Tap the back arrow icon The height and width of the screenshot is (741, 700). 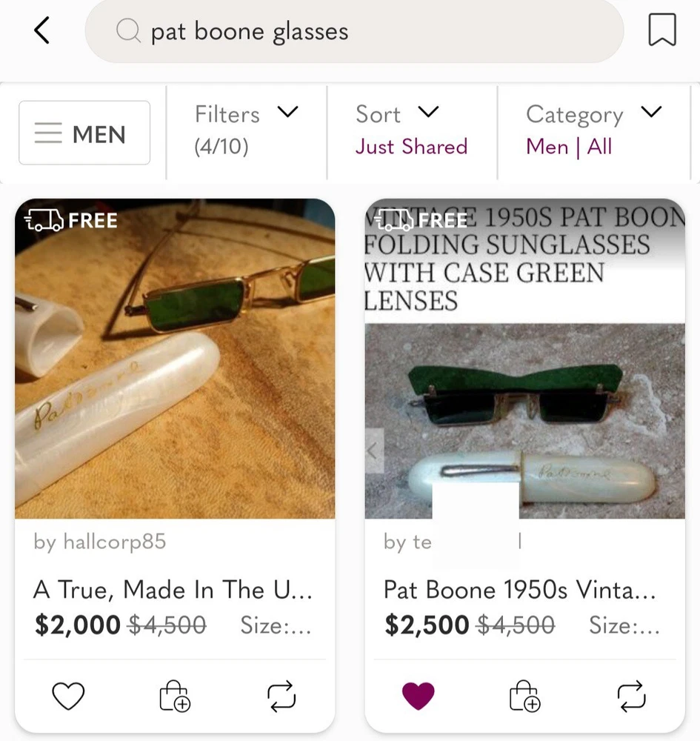click(42, 31)
